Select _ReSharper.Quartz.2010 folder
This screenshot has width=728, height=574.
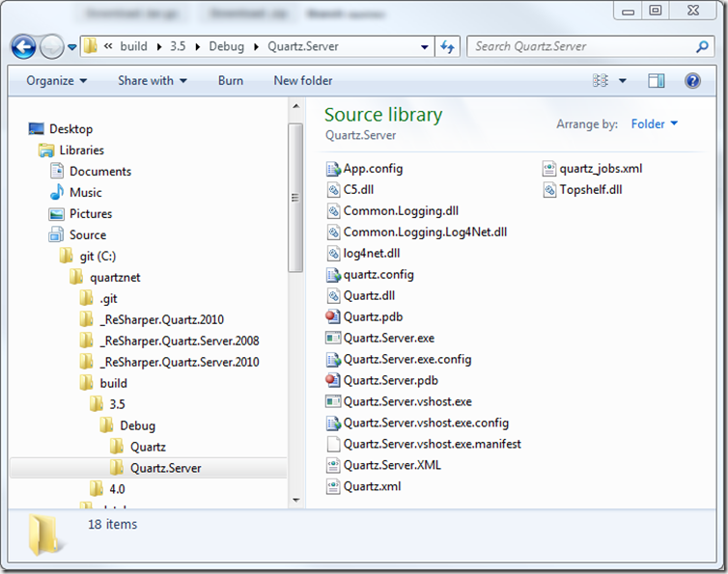162,319
